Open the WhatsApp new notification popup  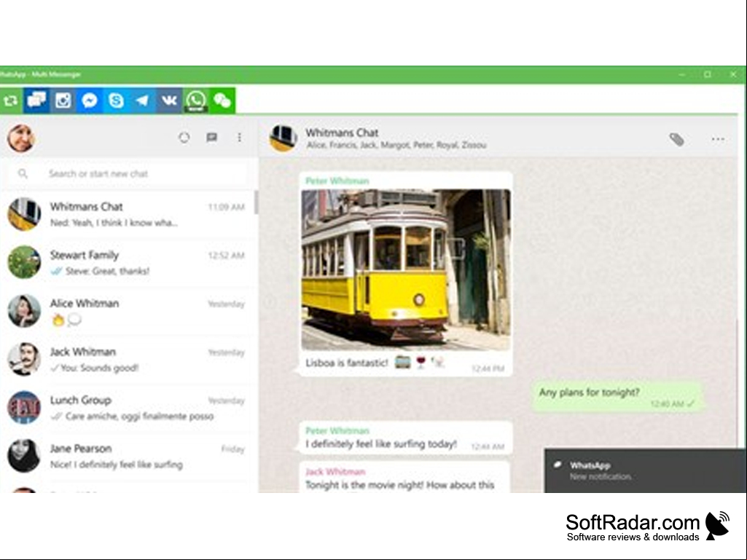tap(646, 470)
